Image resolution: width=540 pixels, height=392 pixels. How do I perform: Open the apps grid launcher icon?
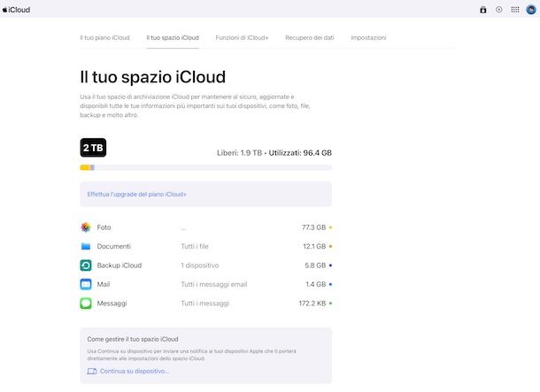[515, 10]
